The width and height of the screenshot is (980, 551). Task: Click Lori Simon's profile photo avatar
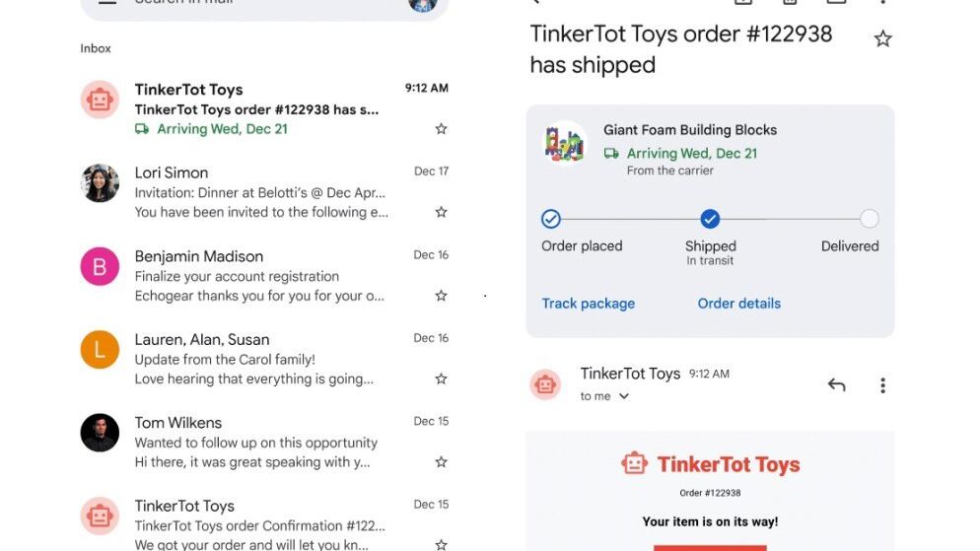[100, 183]
